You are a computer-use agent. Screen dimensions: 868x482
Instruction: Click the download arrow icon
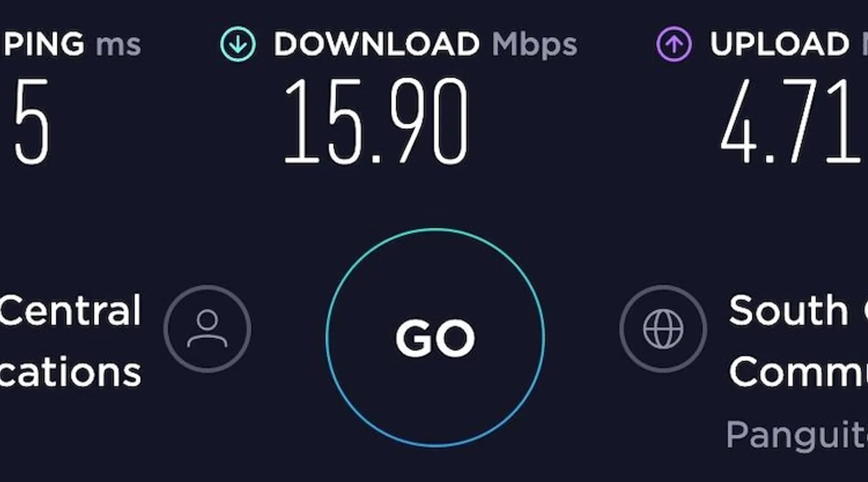pos(238,44)
